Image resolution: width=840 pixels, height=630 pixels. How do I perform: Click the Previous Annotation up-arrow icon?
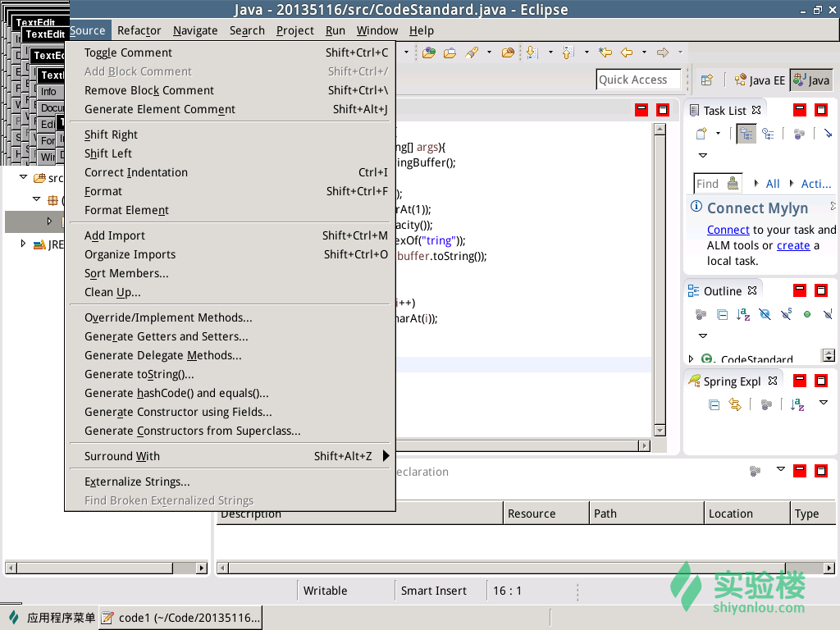tap(568, 52)
